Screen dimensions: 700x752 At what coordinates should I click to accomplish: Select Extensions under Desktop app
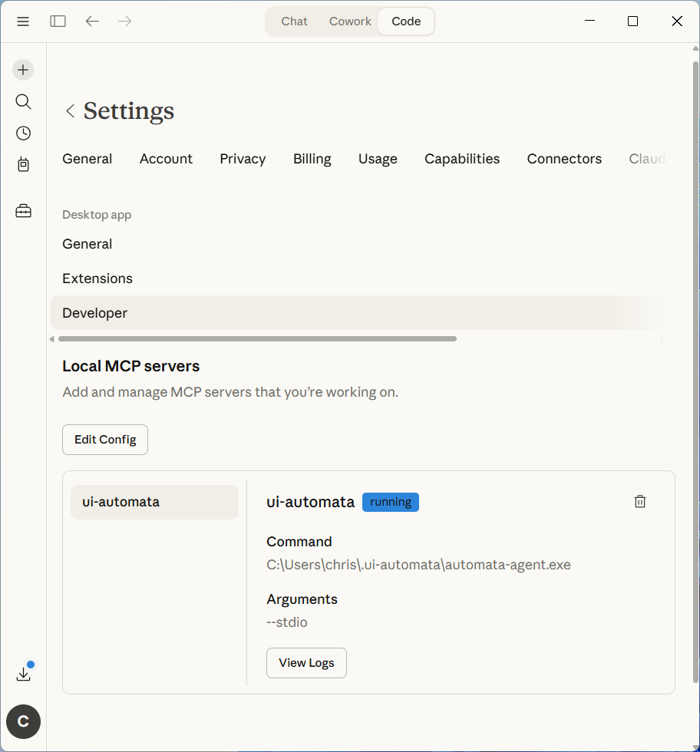pyautogui.click(x=97, y=279)
